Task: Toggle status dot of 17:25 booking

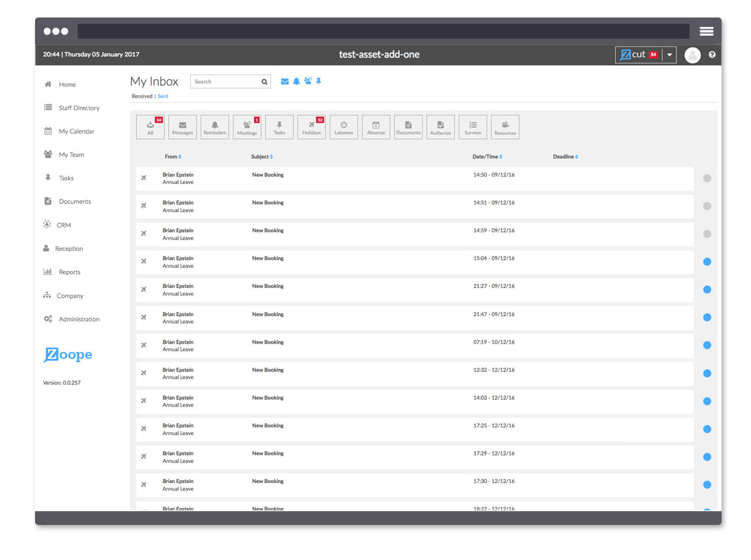Action: pos(707,429)
